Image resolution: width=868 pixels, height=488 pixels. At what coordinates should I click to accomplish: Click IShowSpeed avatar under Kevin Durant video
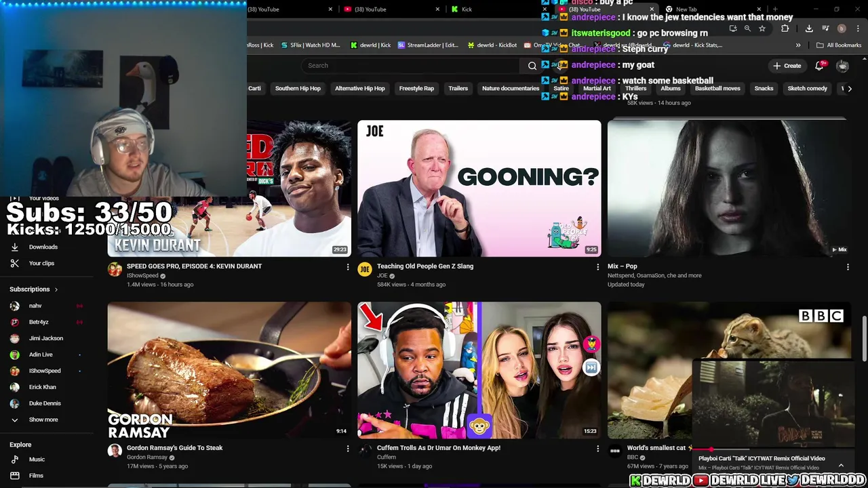click(x=115, y=270)
